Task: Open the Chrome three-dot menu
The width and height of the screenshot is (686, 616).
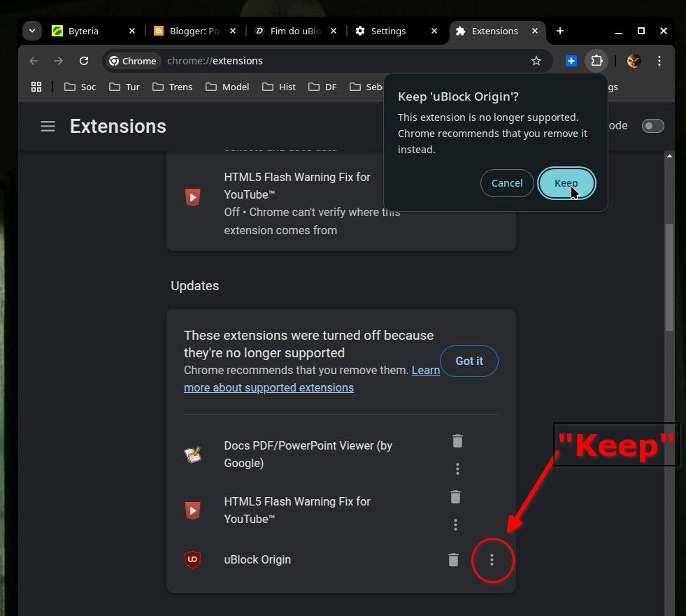Action: coord(659,61)
